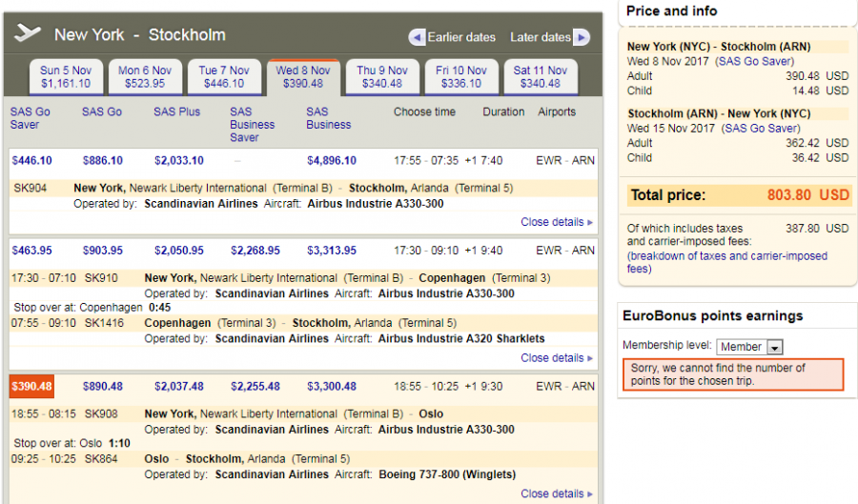Select the Sun 5 Nov date tab

pos(66,76)
